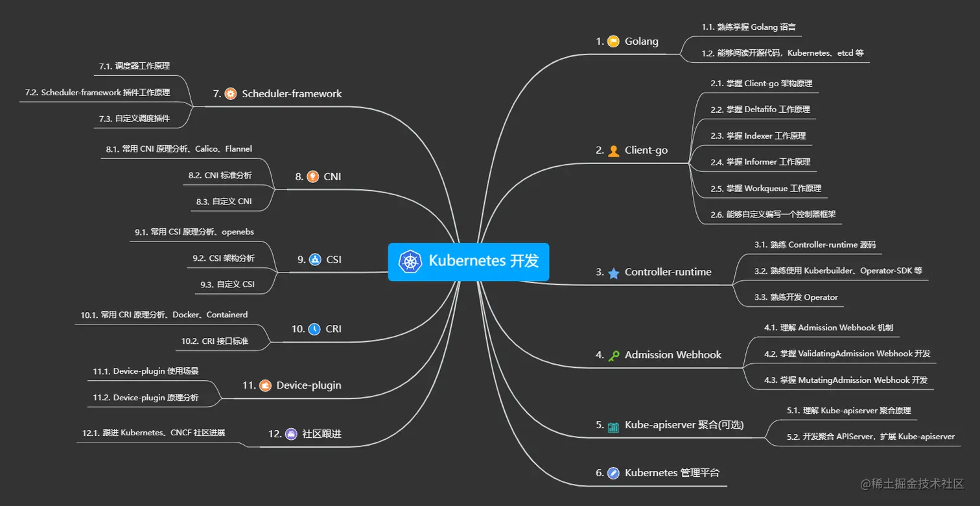
Task: Click '12.1. 跟进 Kubernetes、CNCF 社区进展' node
Action: click(x=154, y=433)
